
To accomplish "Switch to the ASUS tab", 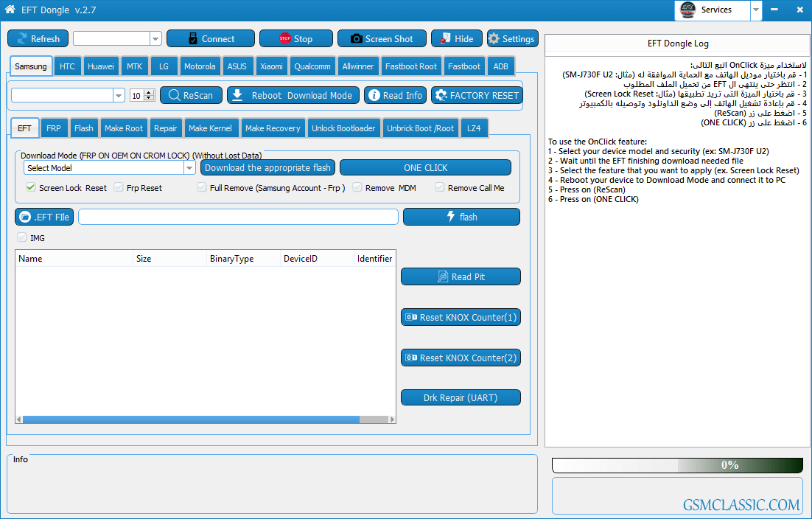I will click(x=237, y=66).
